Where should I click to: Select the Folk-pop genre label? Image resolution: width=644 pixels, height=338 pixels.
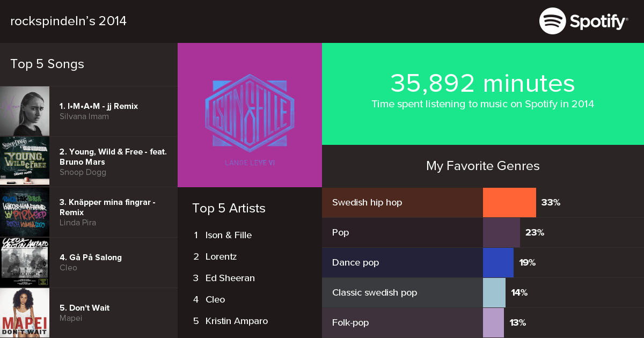(x=350, y=322)
